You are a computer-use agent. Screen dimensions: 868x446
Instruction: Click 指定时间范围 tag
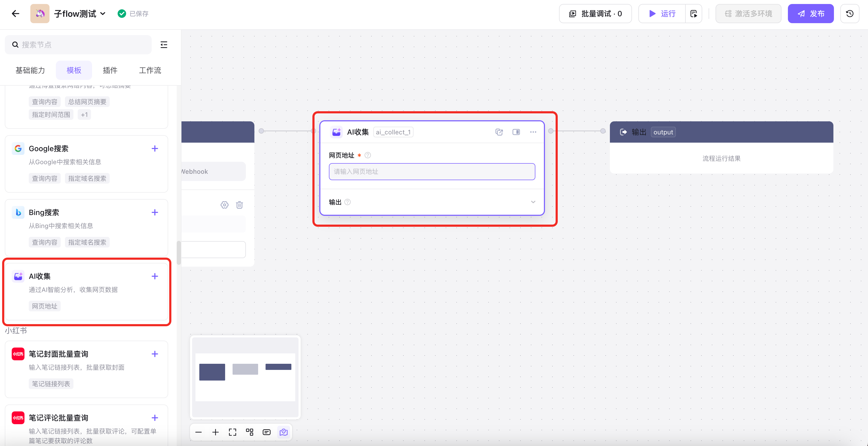pos(51,114)
